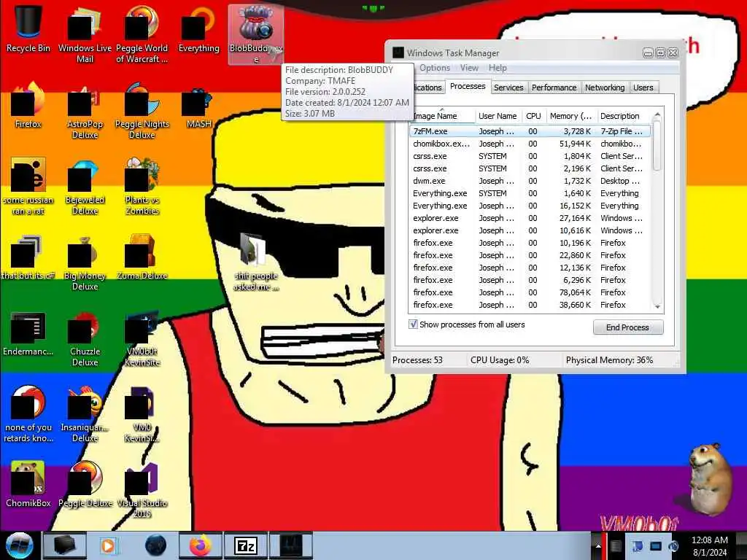Switch to the Services tab
The width and height of the screenshot is (747, 560).
[x=508, y=87]
